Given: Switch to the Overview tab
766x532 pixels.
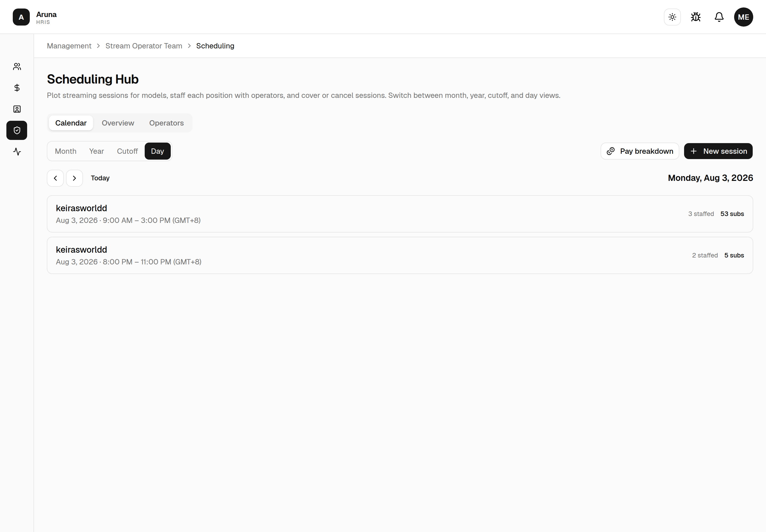Looking at the screenshot, I should (118, 123).
